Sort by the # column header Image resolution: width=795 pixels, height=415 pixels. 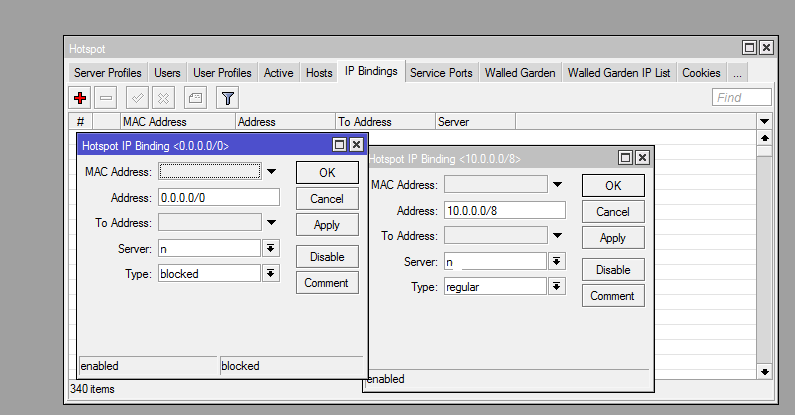coord(81,122)
